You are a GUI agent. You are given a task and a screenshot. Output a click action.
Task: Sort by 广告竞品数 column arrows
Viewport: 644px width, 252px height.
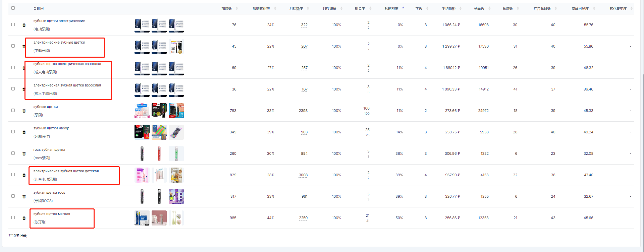(x=556, y=8)
